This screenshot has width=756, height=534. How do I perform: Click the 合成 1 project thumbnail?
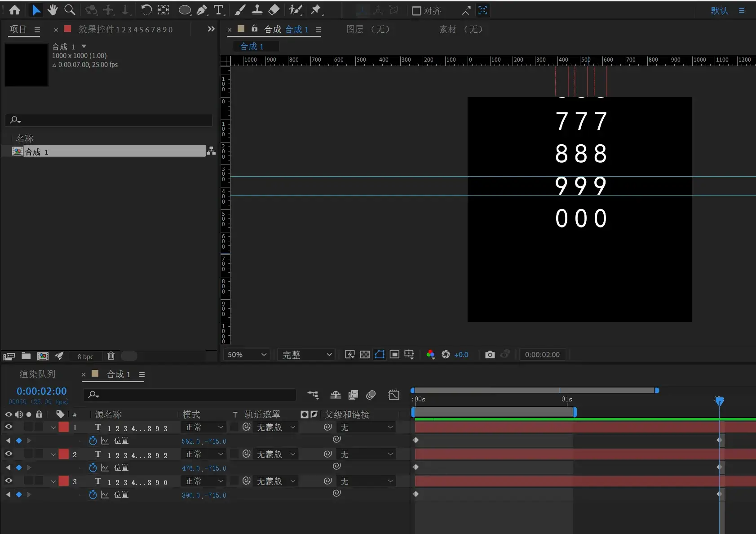pyautogui.click(x=27, y=65)
